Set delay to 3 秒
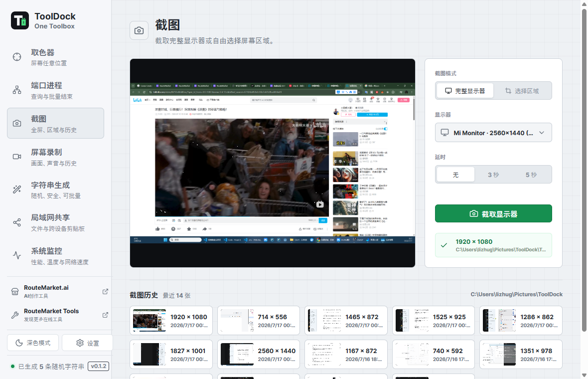The height and width of the screenshot is (379, 588). [493, 175]
